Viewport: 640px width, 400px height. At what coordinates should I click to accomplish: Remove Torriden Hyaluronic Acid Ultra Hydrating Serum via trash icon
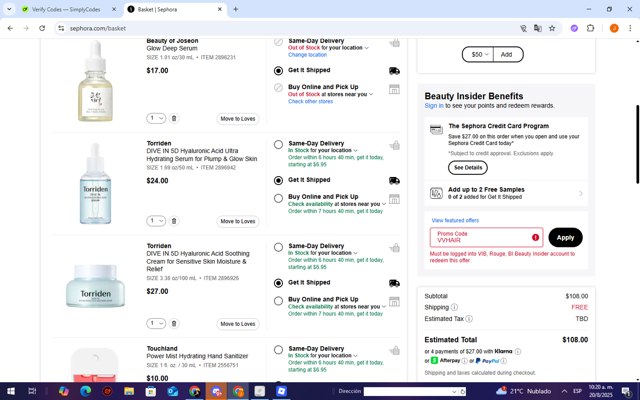(x=174, y=221)
